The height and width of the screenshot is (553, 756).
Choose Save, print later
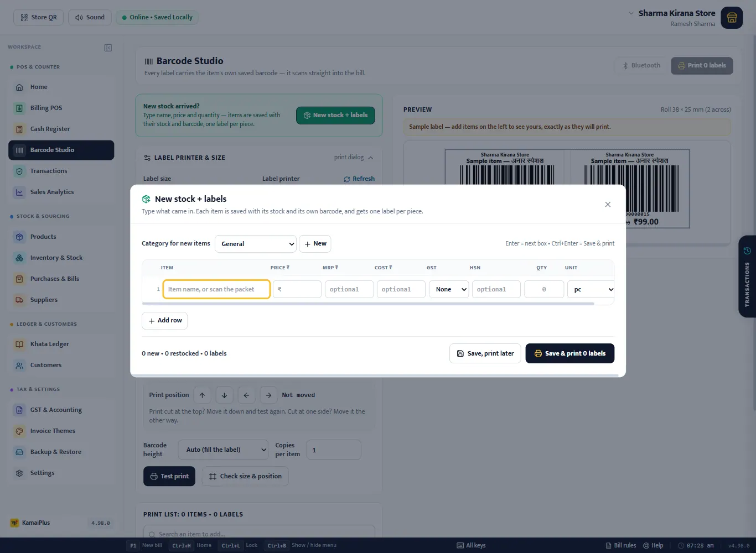(485, 353)
